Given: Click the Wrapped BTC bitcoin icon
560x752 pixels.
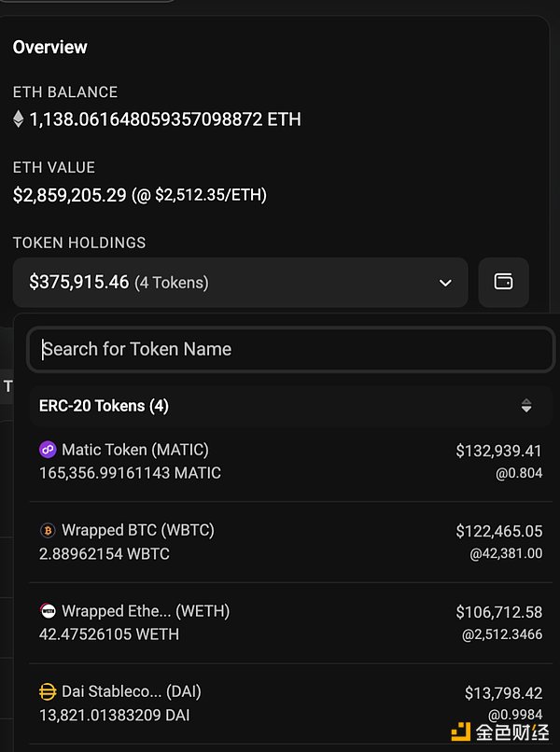Looking at the screenshot, I should (48, 530).
